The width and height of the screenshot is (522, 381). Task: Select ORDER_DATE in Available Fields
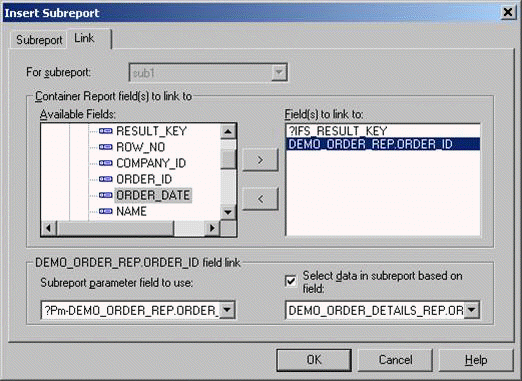[153, 195]
